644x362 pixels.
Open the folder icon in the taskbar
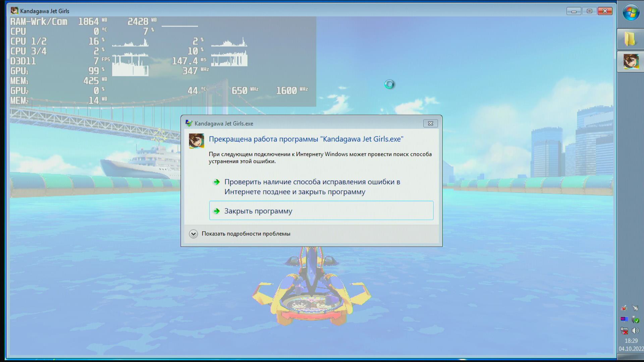[630, 39]
